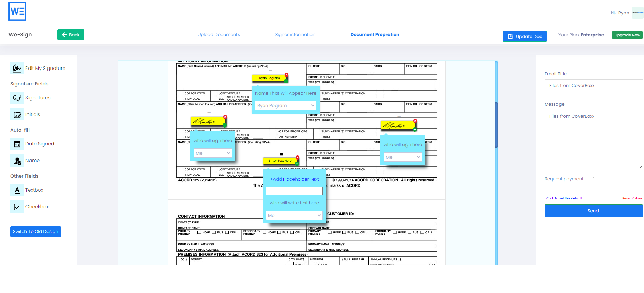Click the drag handle above right signature field

pos(399,118)
